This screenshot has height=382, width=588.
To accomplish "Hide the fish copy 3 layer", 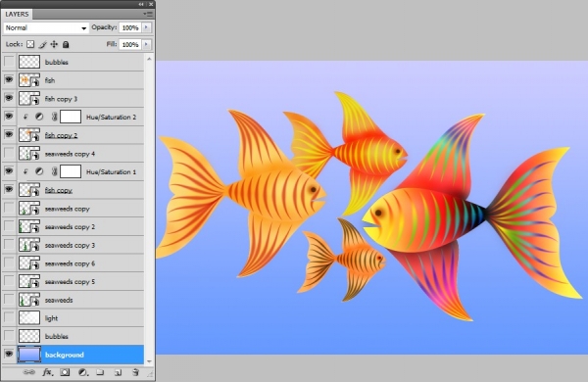I will 9,98.
